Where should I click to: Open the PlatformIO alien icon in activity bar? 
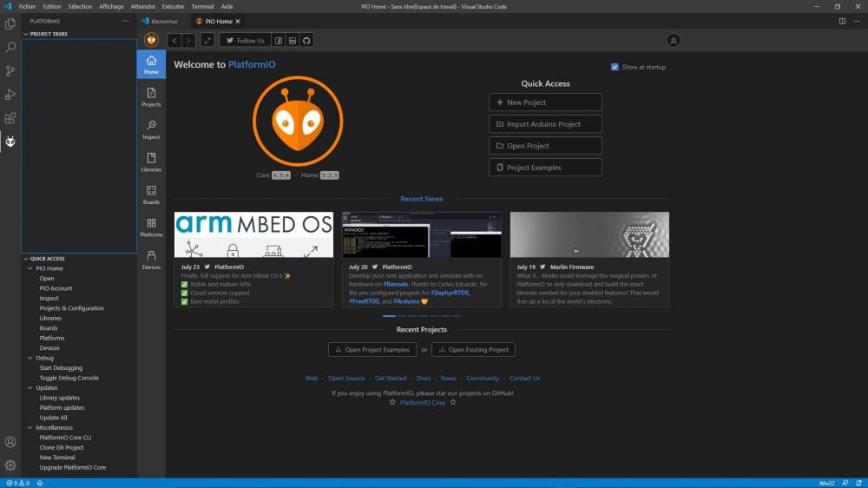click(x=10, y=142)
